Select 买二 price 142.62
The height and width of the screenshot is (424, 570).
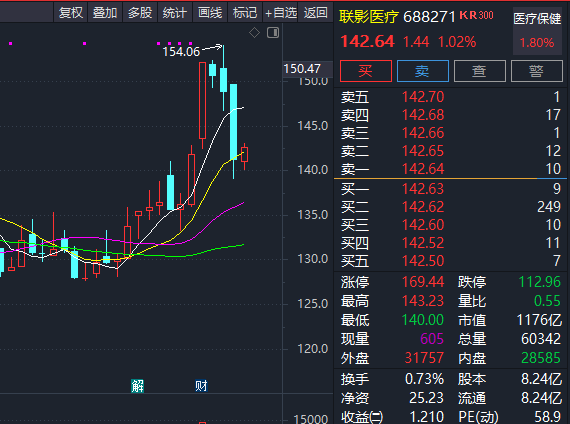pos(423,207)
